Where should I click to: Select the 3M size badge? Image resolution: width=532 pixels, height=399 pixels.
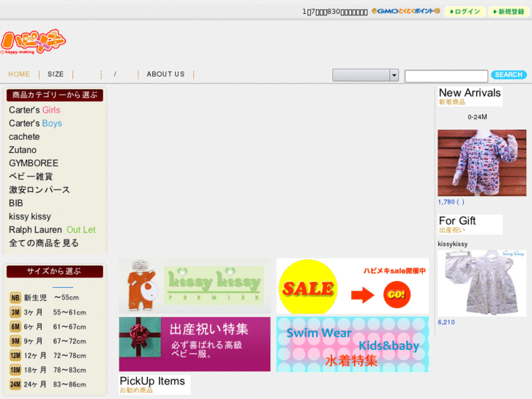(15, 313)
